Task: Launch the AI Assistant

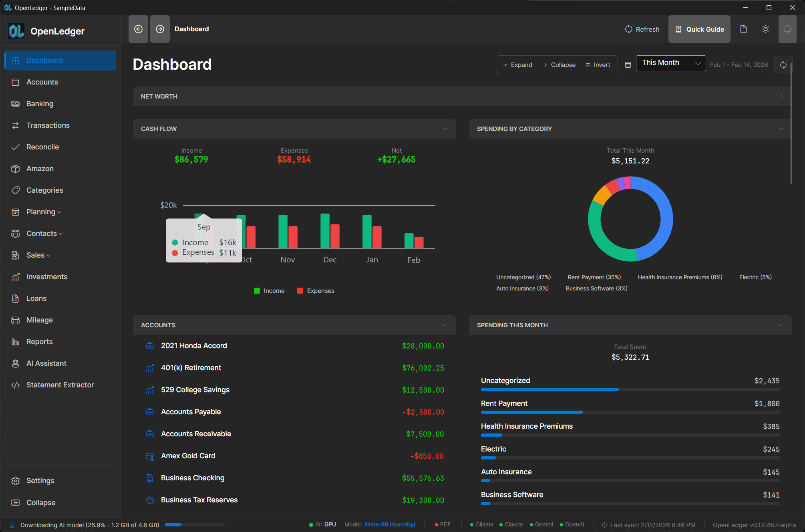Action: [46, 363]
